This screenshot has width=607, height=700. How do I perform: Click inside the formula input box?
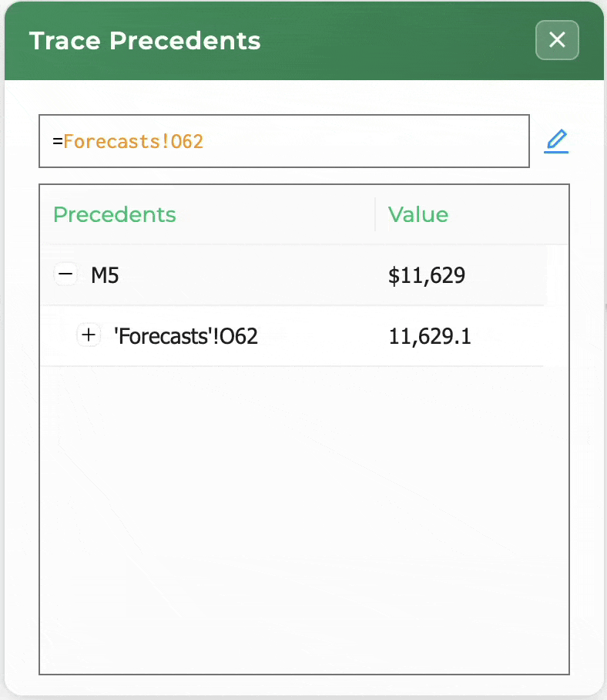click(x=284, y=141)
